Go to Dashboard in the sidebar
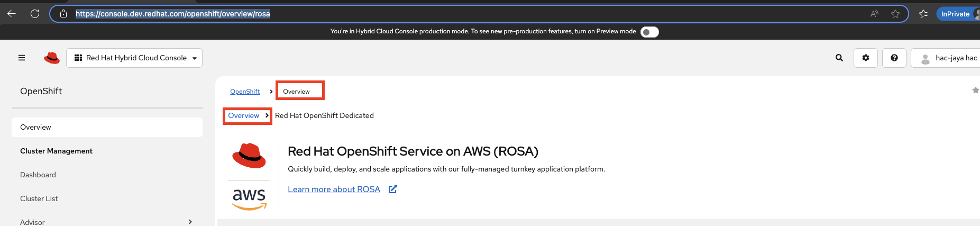 (38, 175)
